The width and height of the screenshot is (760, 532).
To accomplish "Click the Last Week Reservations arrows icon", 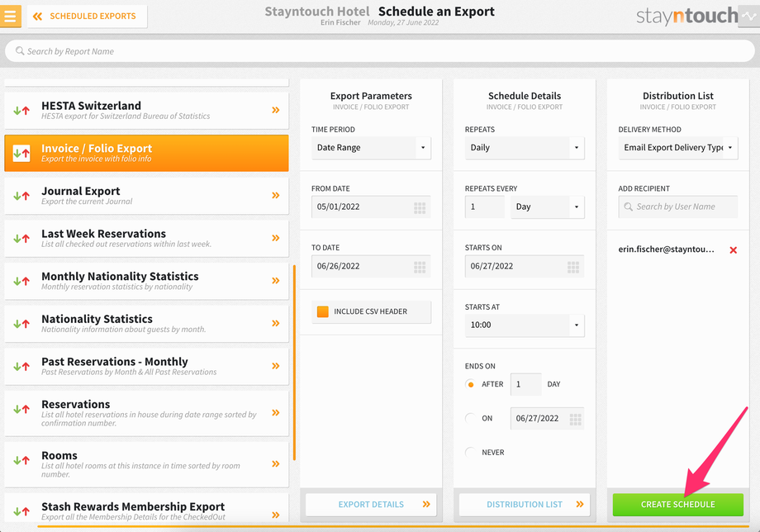I will (21, 239).
